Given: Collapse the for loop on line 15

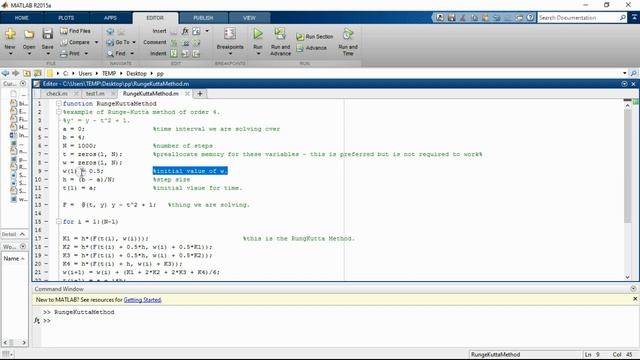Looking at the screenshot, I should pyautogui.click(x=59, y=222).
